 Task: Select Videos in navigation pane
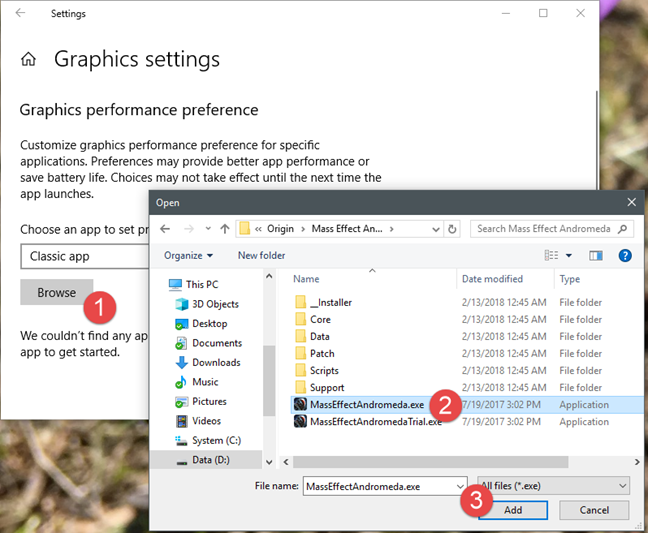click(198, 421)
